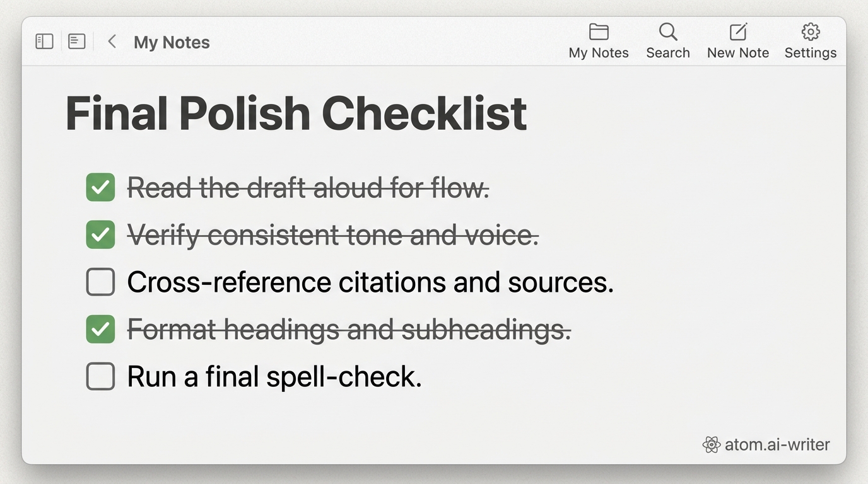Open Settings via the gear icon
This screenshot has height=484, width=868.
coord(810,32)
